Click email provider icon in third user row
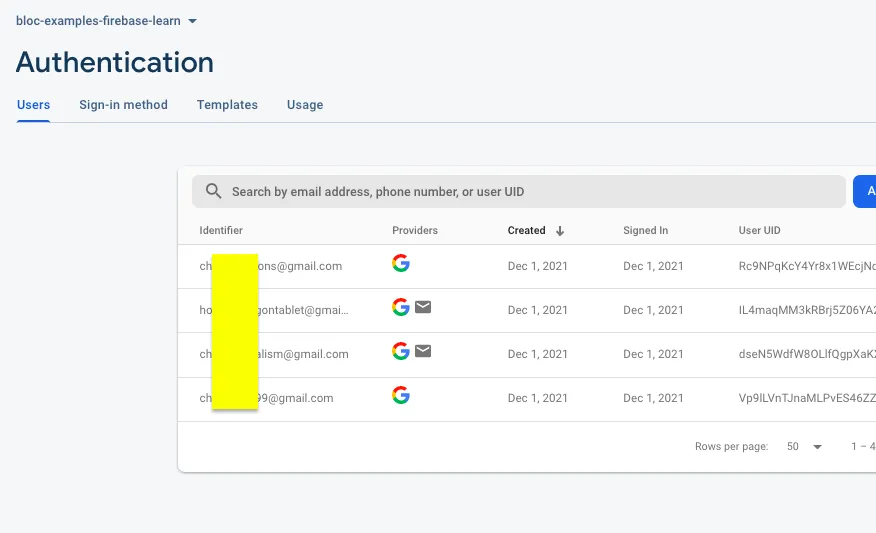 point(423,352)
